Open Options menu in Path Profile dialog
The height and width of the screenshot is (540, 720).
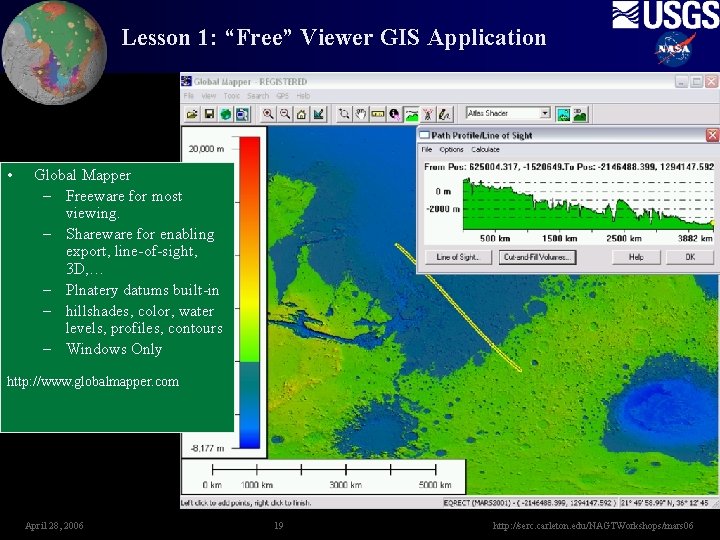[x=451, y=149]
